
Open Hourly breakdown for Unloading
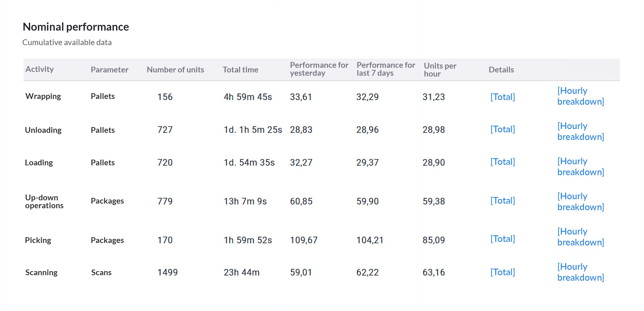(x=581, y=131)
